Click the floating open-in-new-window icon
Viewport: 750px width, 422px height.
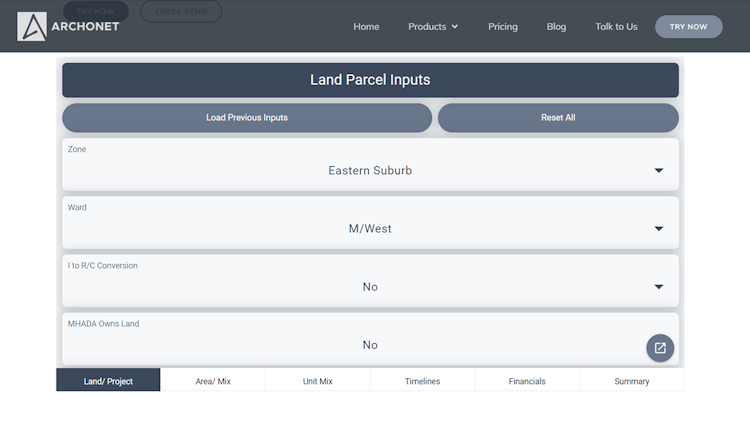[660, 348]
